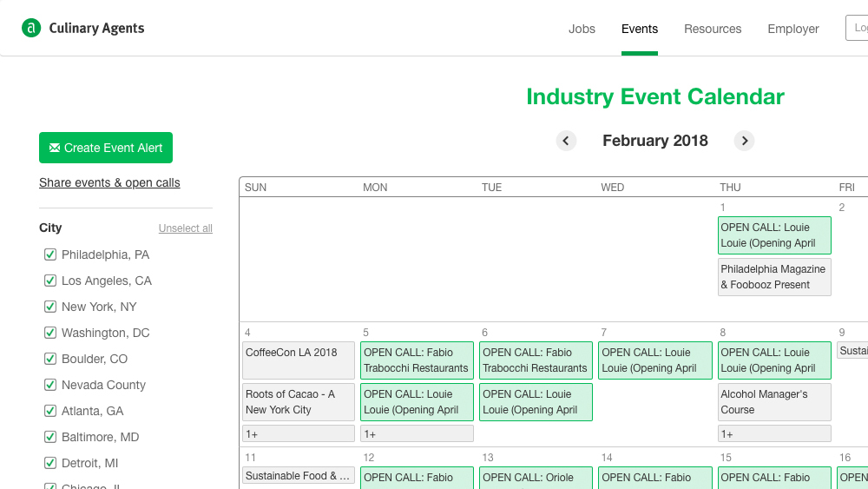Click the Industry Event Calendar title
Viewport: 868px width, 489px height.
point(654,97)
